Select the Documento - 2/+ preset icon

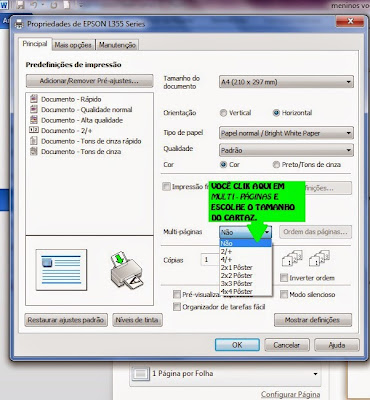pyautogui.click(x=34, y=130)
